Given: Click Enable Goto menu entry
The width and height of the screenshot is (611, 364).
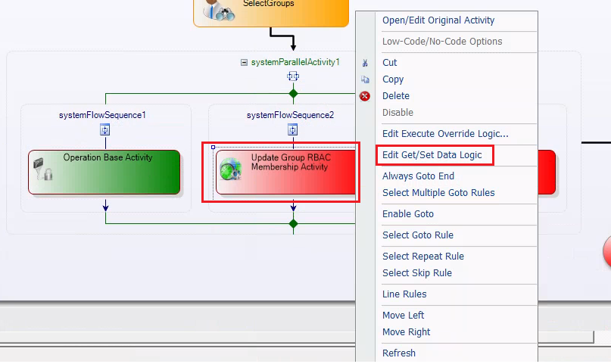Looking at the screenshot, I should (x=407, y=213).
